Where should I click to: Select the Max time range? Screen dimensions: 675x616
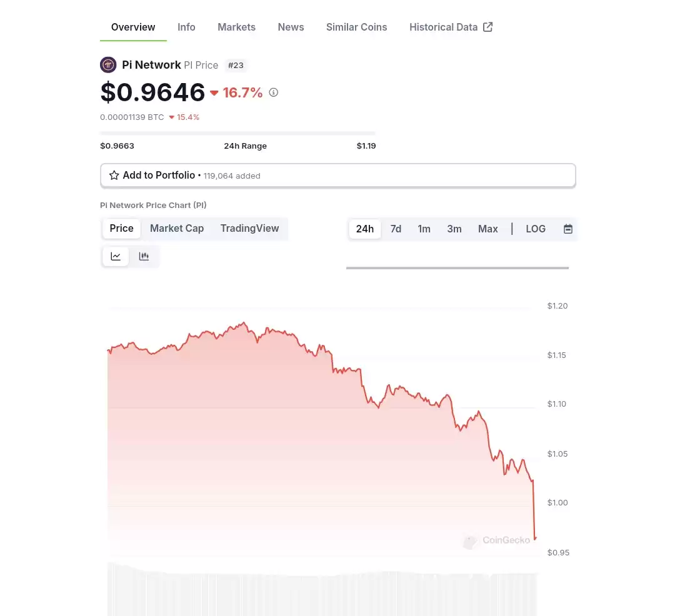(487, 229)
